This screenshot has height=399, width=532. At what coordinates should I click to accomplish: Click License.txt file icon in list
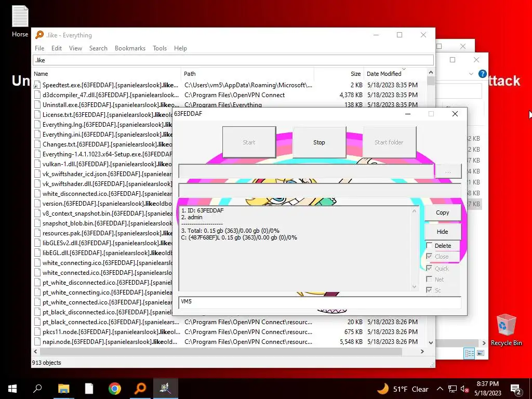[37, 115]
